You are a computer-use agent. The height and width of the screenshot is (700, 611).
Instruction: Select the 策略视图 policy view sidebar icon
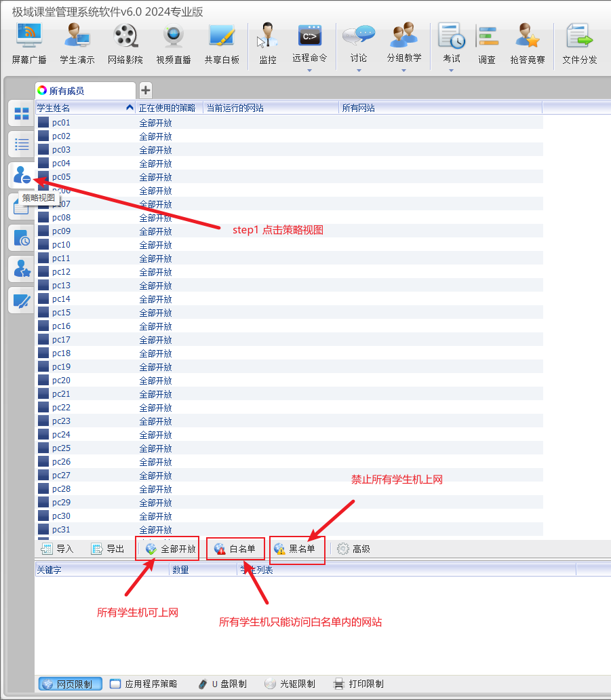click(22, 175)
